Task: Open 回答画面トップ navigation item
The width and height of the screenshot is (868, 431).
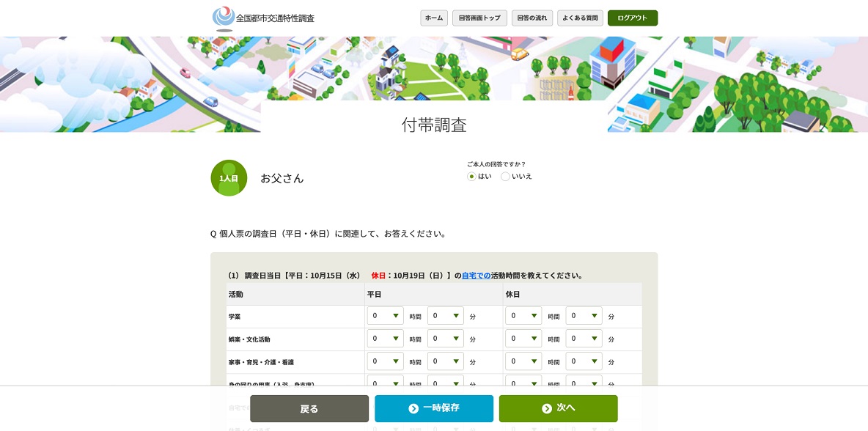Action: tap(479, 18)
